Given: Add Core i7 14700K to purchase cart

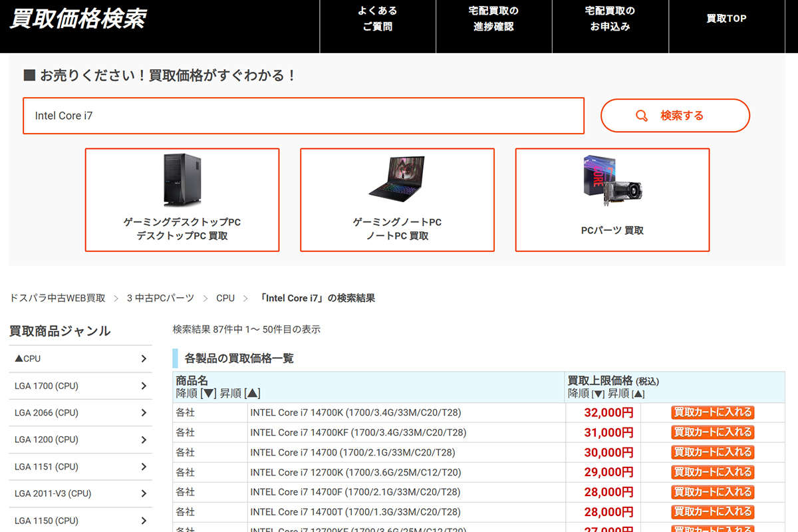Looking at the screenshot, I should pos(712,412).
